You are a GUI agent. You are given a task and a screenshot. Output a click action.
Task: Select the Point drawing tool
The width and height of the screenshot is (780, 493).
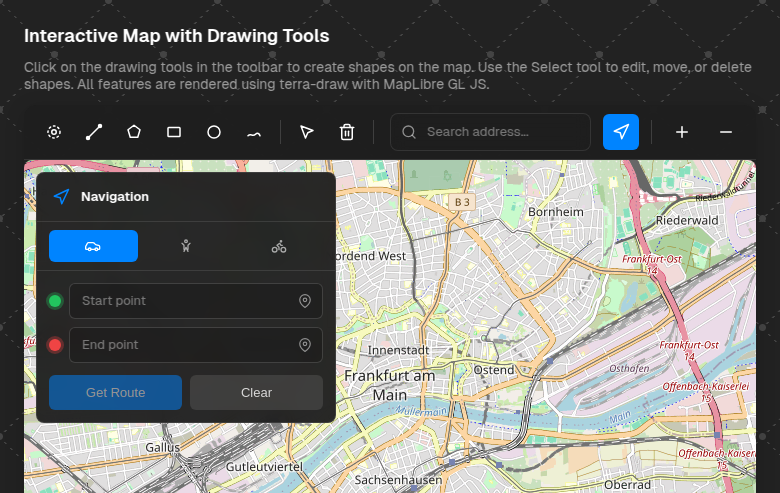tap(54, 132)
